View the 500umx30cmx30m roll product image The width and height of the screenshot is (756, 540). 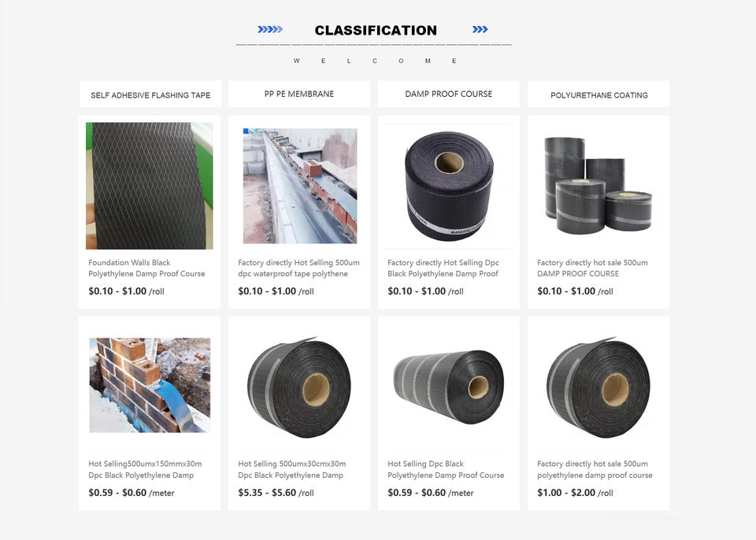[299, 387]
